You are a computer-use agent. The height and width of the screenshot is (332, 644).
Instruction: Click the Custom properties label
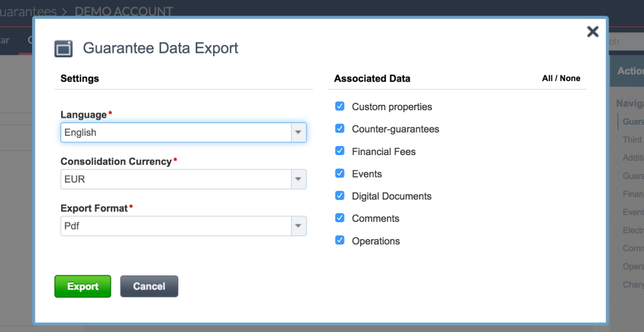[392, 107]
